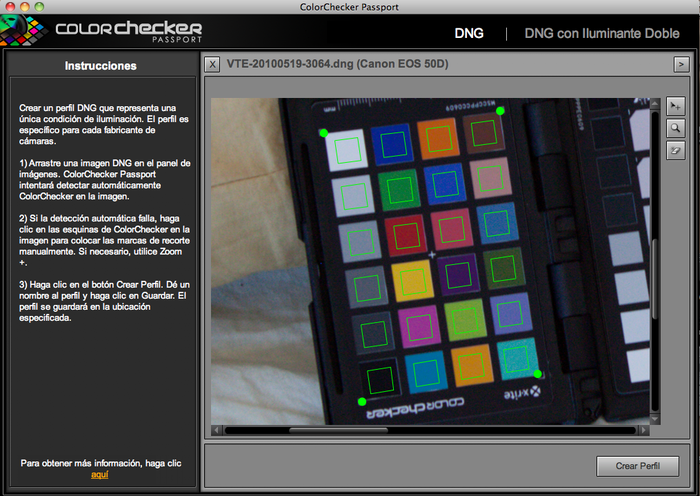Click the red patch on the chart
The height and width of the screenshot is (496, 700).
point(406,235)
